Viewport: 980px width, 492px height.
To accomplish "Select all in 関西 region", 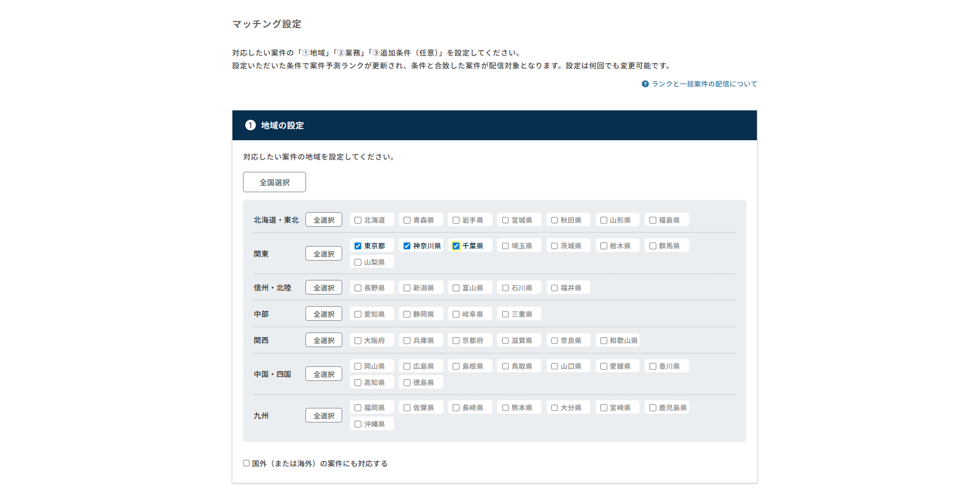I will click(324, 340).
